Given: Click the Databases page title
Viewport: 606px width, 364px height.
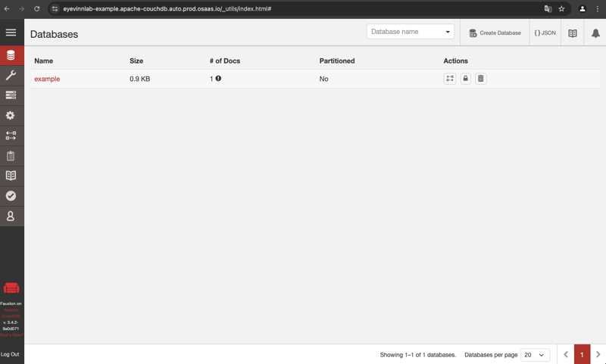Looking at the screenshot, I should 54,34.
